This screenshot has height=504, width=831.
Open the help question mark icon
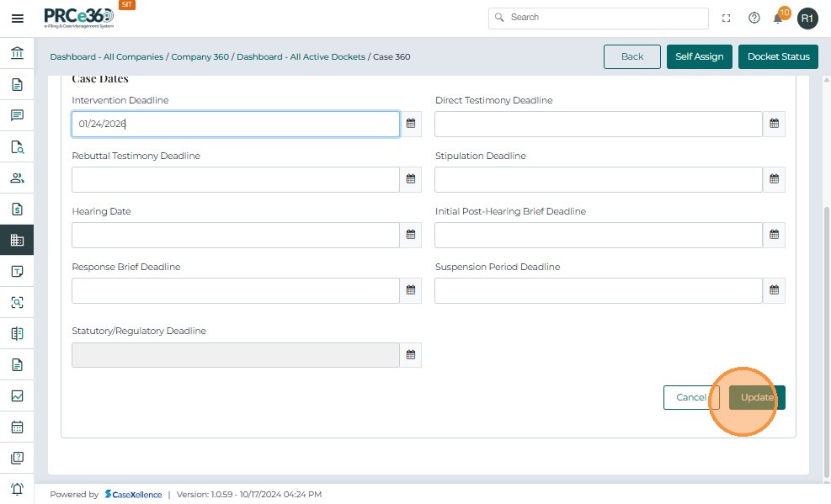click(754, 18)
